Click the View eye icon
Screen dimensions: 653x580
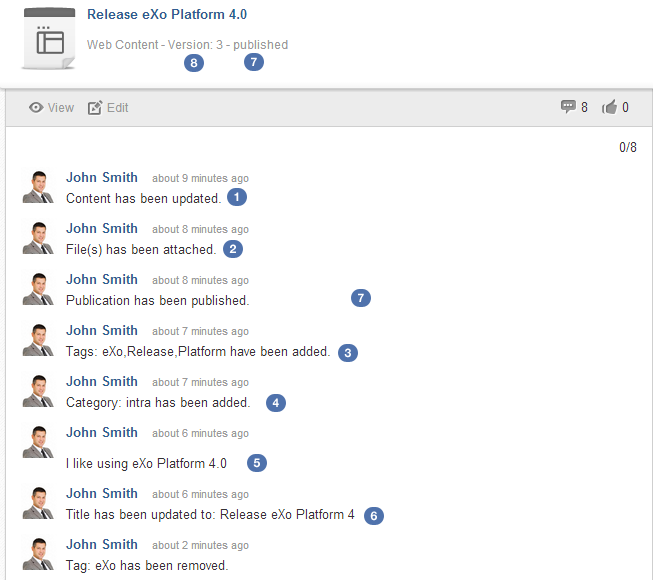point(36,108)
